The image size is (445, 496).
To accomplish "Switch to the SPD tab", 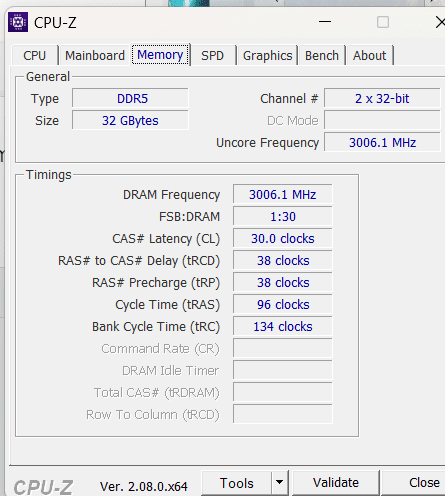I will [212, 56].
